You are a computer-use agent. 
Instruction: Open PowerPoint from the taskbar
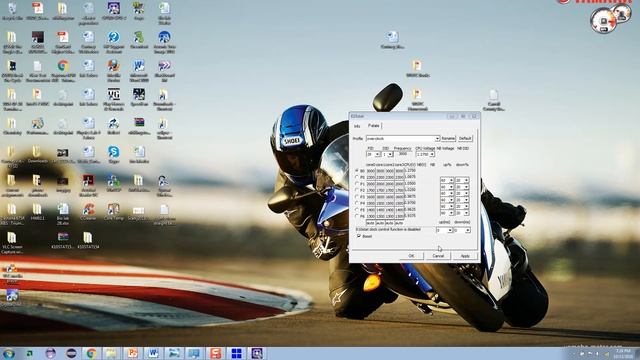[132, 353]
